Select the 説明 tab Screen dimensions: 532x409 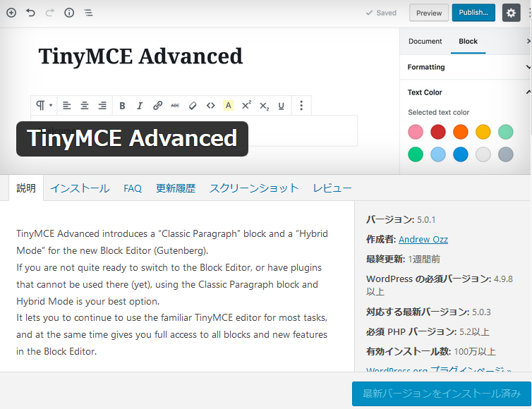(x=26, y=188)
